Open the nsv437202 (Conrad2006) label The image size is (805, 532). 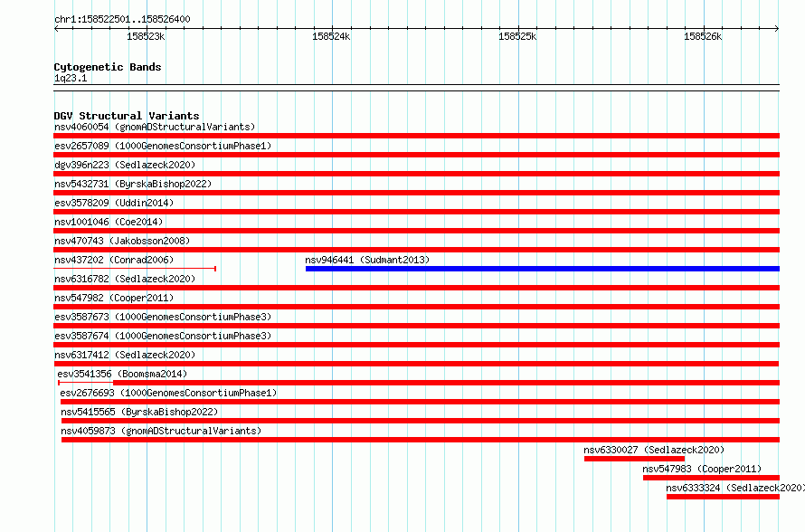pos(114,260)
